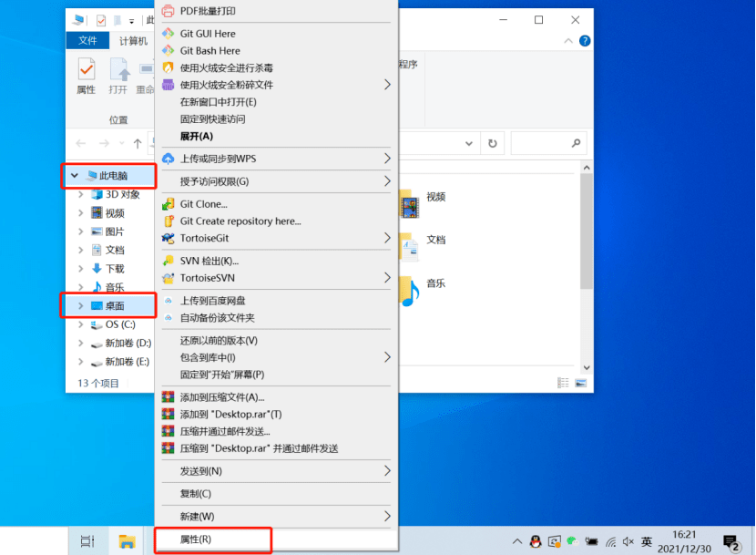Click the 文件 ribbon tab

(x=87, y=41)
